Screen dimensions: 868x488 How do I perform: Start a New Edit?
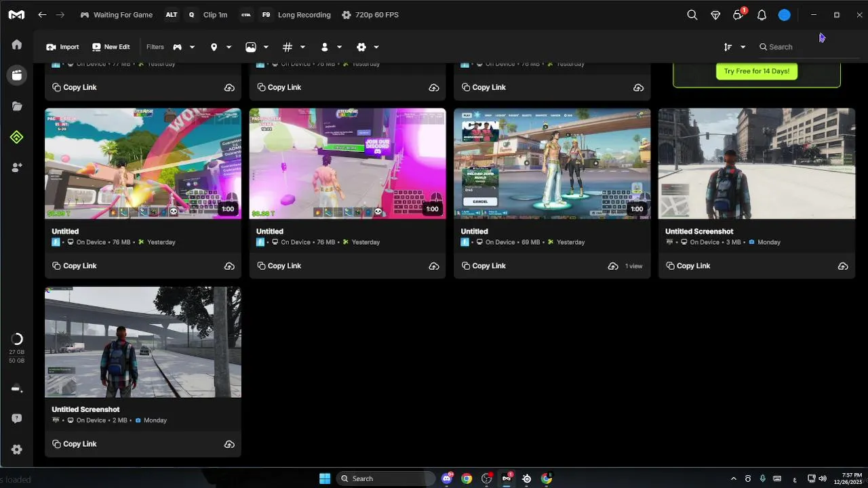tap(111, 47)
